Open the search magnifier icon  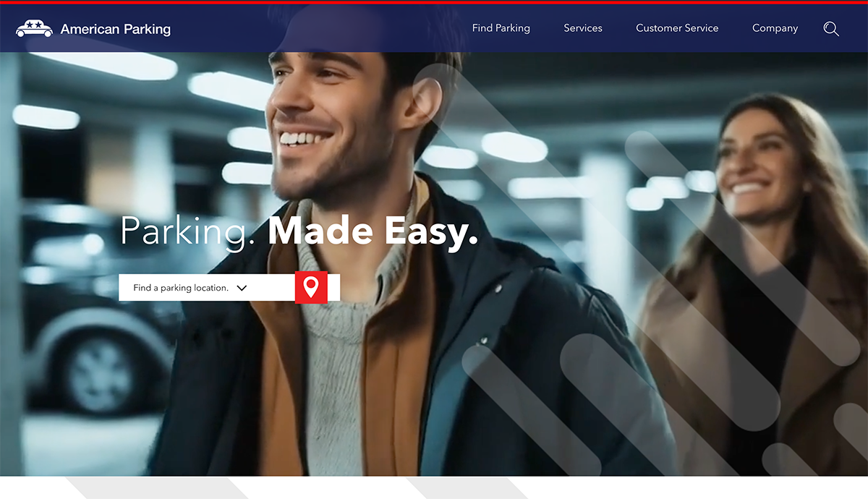831,29
